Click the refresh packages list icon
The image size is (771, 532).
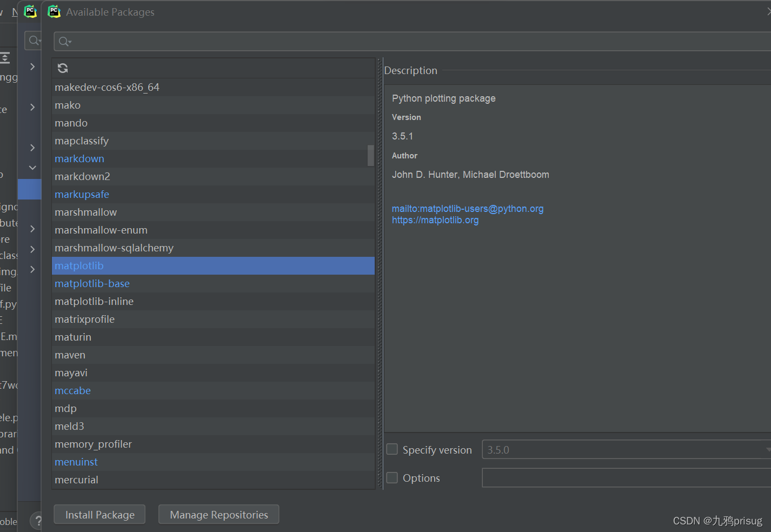coord(63,68)
